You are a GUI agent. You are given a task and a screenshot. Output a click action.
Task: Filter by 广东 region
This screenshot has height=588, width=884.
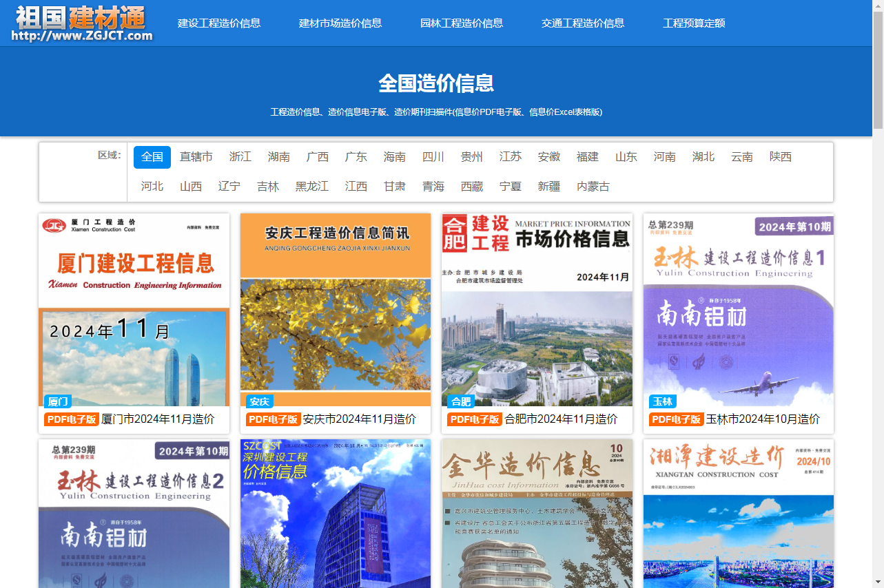356,157
